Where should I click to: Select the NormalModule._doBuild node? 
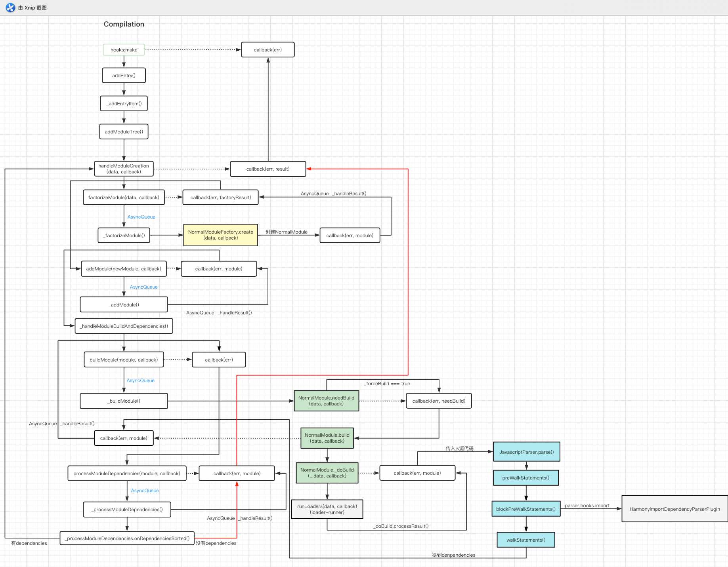[x=327, y=473]
